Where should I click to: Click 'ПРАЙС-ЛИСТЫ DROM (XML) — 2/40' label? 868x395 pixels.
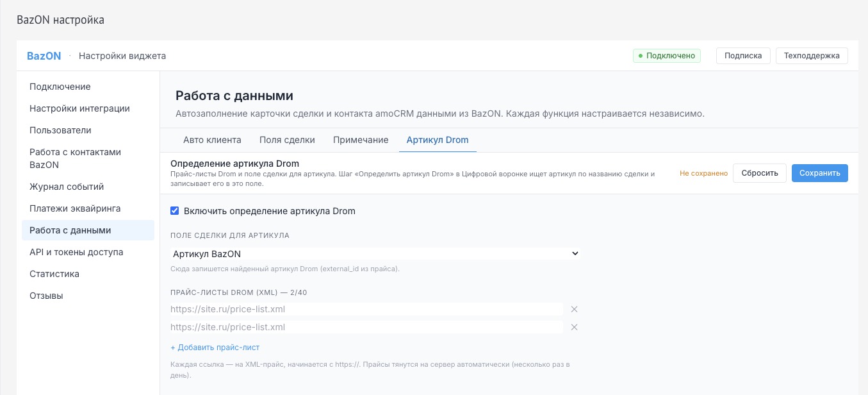tap(239, 292)
